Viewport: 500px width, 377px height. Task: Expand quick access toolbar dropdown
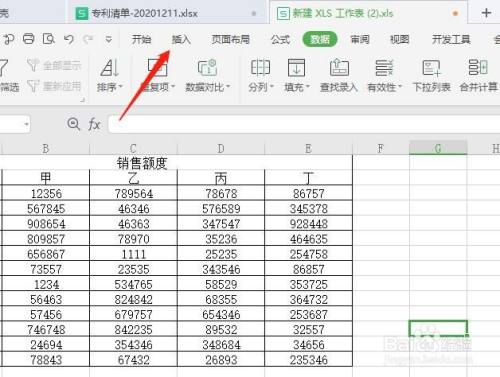coord(108,39)
